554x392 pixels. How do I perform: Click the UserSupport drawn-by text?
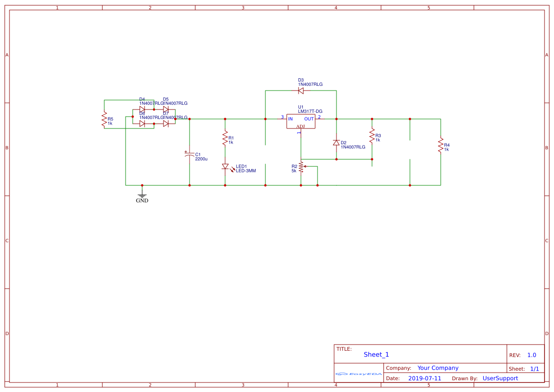[500, 378]
